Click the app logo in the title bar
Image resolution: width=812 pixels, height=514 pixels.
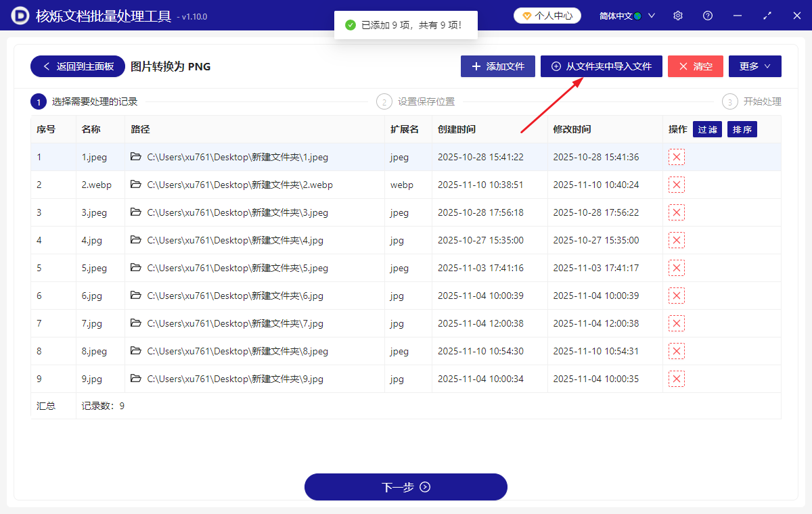click(19, 15)
